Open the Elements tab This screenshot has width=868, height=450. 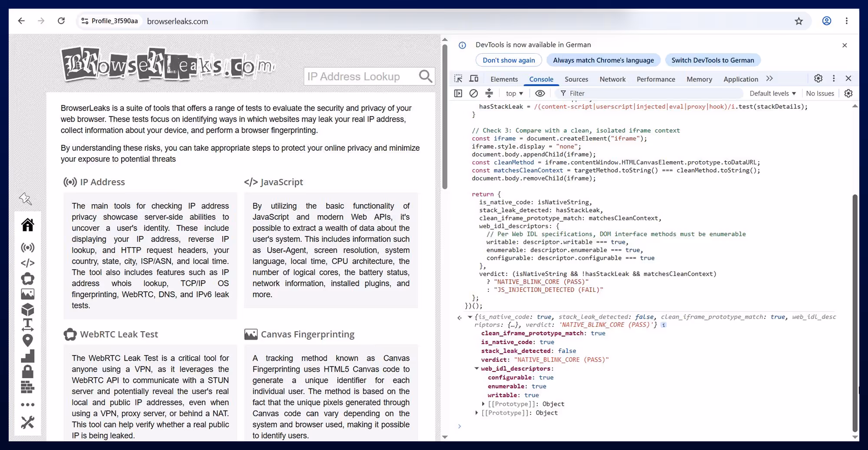(504, 79)
